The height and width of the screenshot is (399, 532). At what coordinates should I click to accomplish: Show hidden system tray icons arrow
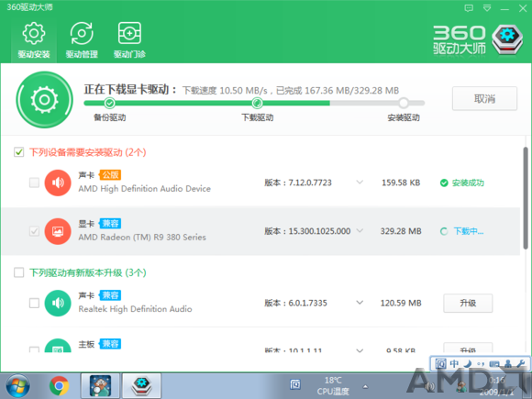(365, 386)
